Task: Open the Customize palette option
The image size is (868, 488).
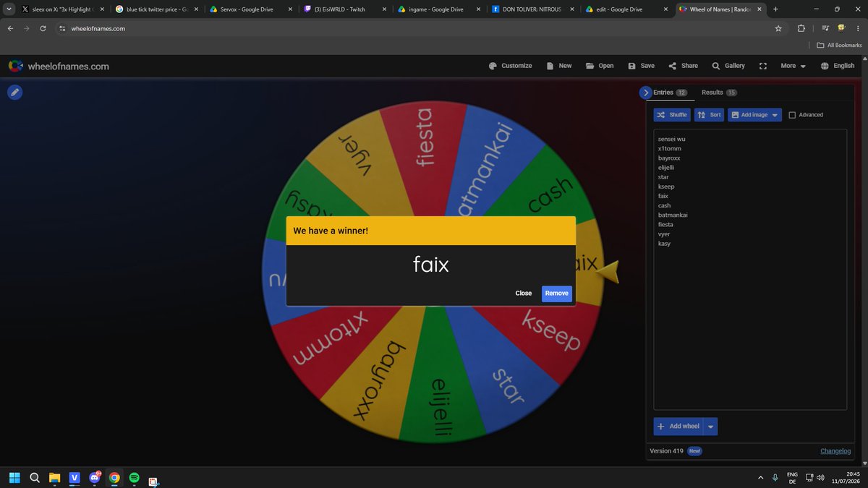Action: [511, 66]
